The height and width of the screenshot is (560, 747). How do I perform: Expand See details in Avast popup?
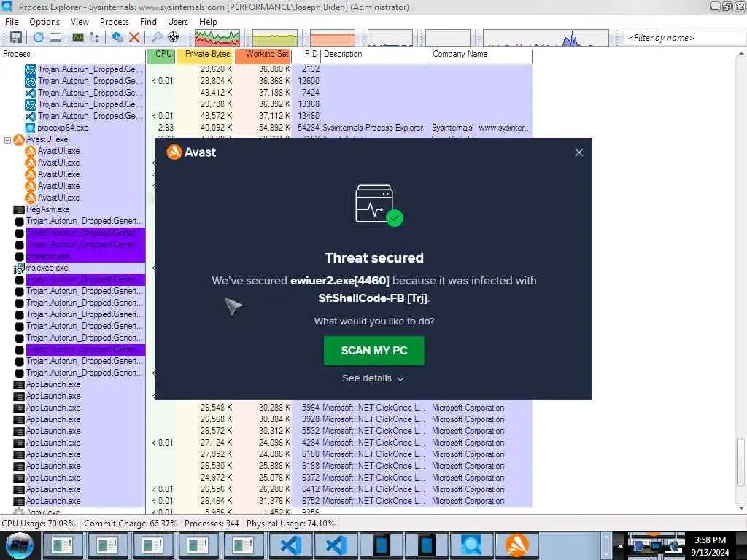pyautogui.click(x=373, y=378)
